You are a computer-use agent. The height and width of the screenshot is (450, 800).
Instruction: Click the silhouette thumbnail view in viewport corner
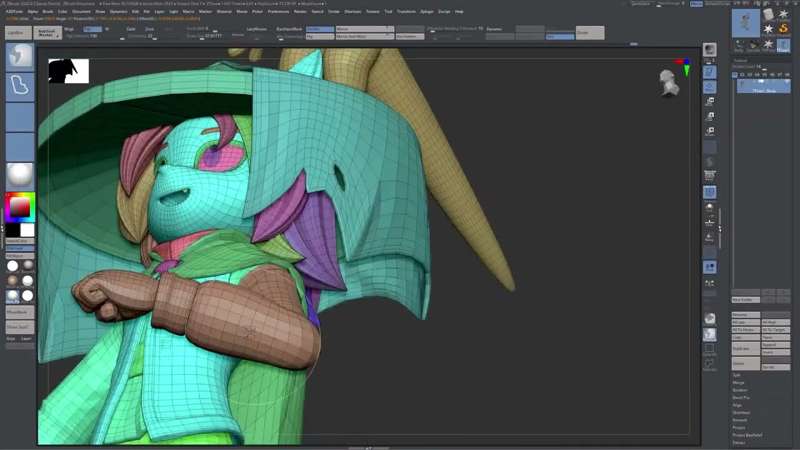click(68, 71)
